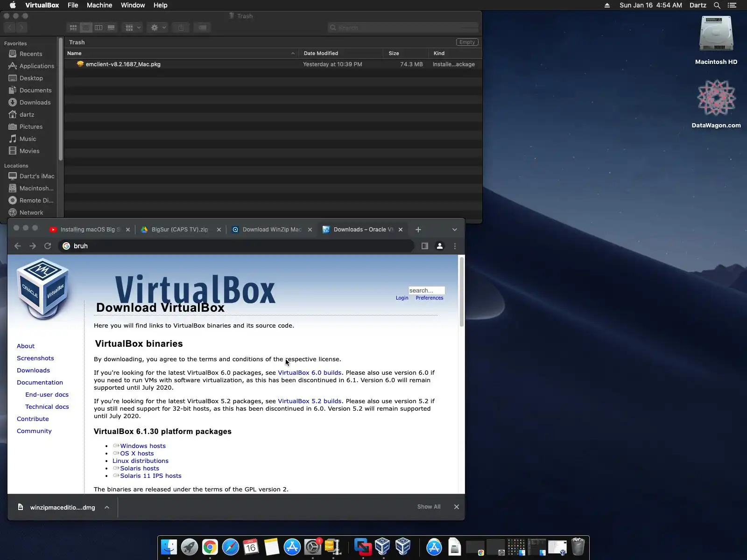Click the Finder sidebar scrollbar
The width and height of the screenshot is (747, 560).
click(x=60, y=99)
